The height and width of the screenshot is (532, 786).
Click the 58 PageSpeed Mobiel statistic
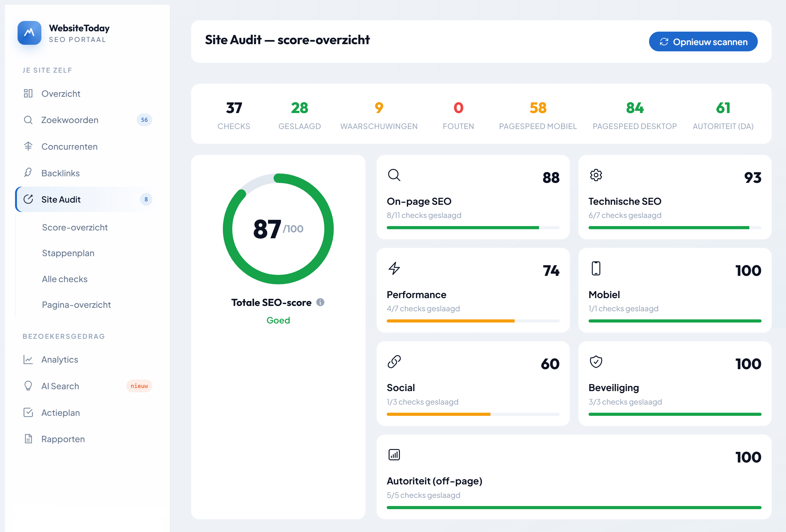[538, 116]
